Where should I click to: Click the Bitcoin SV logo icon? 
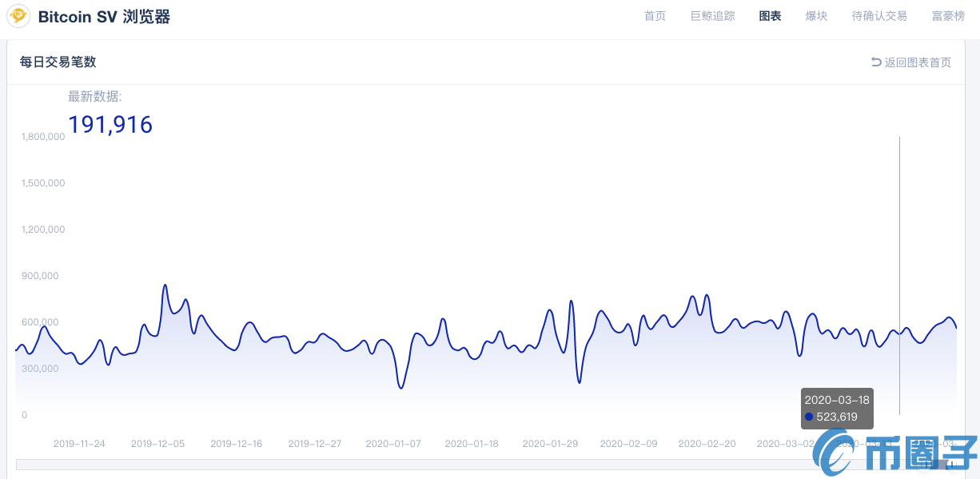[18, 15]
